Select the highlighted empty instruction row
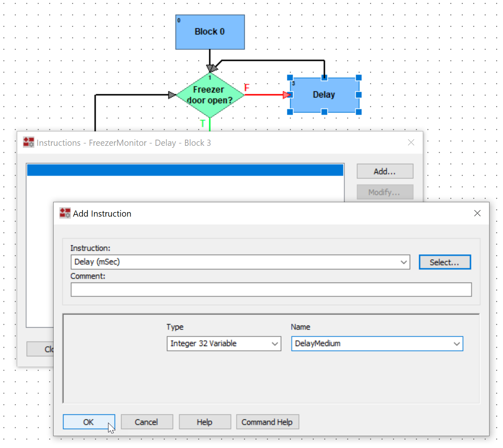503x448 pixels. [x=185, y=169]
